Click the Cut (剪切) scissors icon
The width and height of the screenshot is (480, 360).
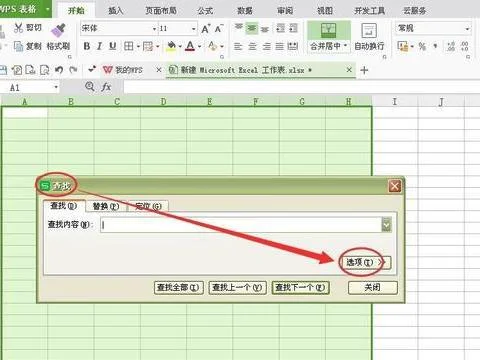[x=19, y=28]
